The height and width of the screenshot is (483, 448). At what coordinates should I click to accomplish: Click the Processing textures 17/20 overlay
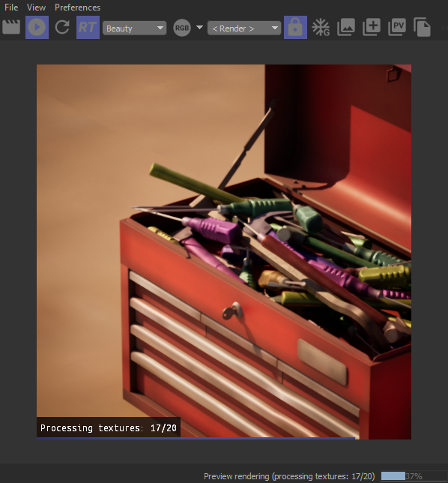[x=109, y=427]
